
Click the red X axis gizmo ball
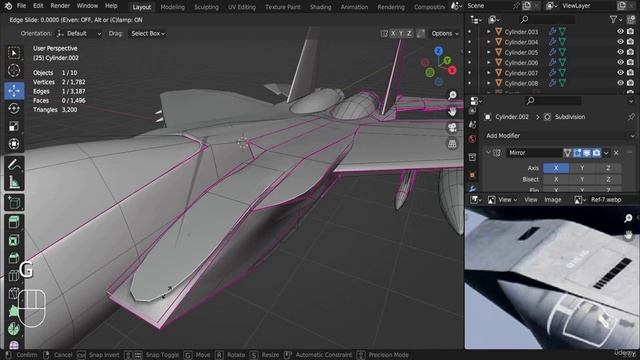[x=452, y=70]
